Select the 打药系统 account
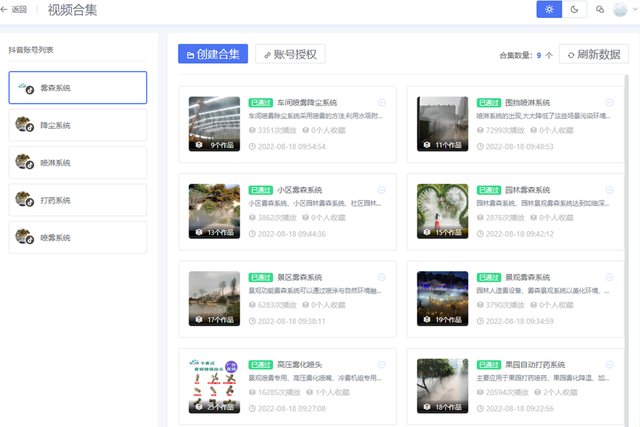Screen dimensions: 640x427 78,200
